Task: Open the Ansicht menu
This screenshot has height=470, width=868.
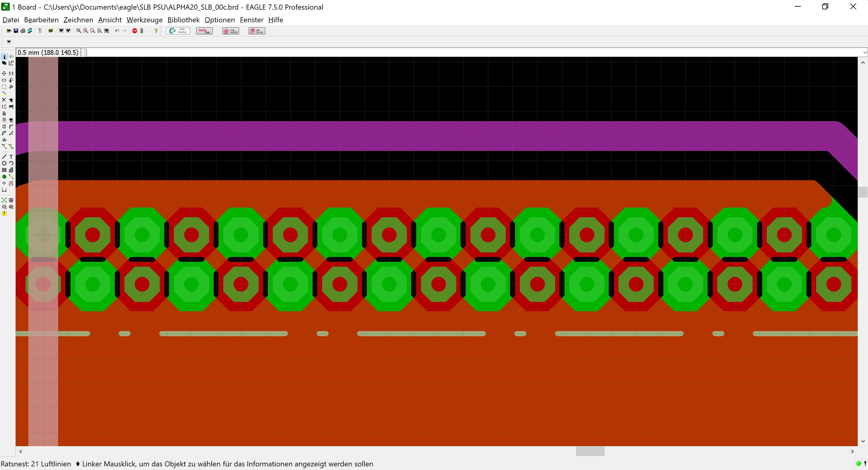Action: [x=110, y=20]
